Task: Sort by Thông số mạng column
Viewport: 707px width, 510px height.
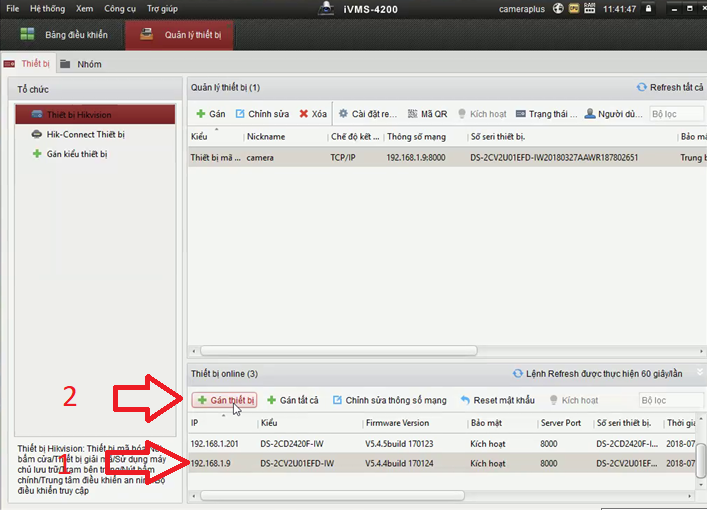Action: click(416, 137)
